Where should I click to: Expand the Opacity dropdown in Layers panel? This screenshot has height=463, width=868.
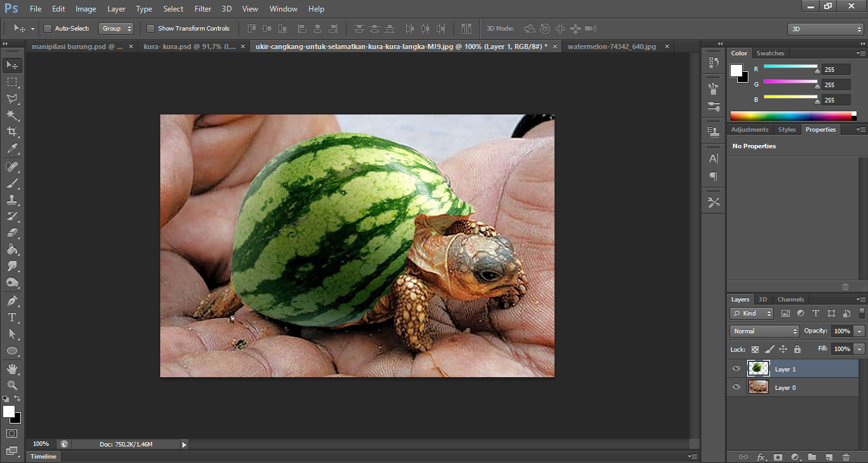coord(859,331)
